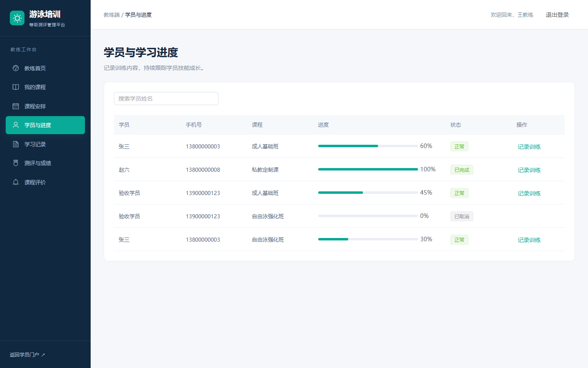Click the document icon for 学习记录

click(16, 144)
